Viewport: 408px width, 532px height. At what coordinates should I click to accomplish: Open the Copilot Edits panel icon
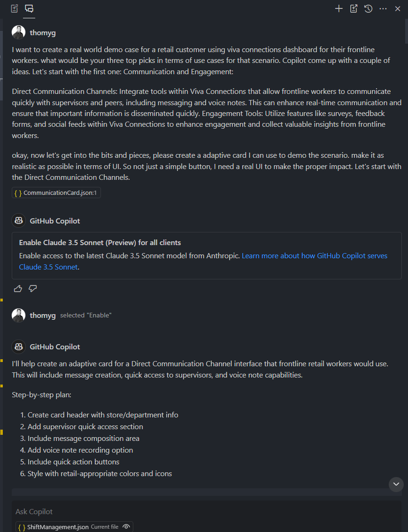(14, 8)
